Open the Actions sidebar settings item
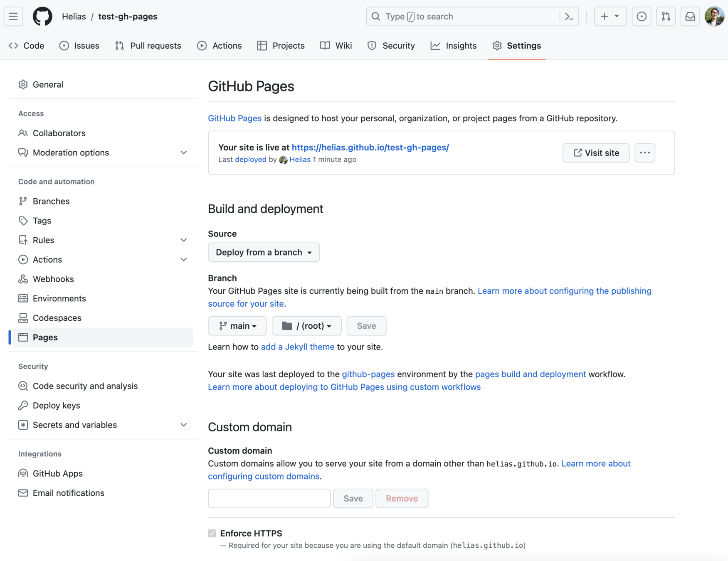This screenshot has width=728, height=561. pyautogui.click(x=104, y=260)
